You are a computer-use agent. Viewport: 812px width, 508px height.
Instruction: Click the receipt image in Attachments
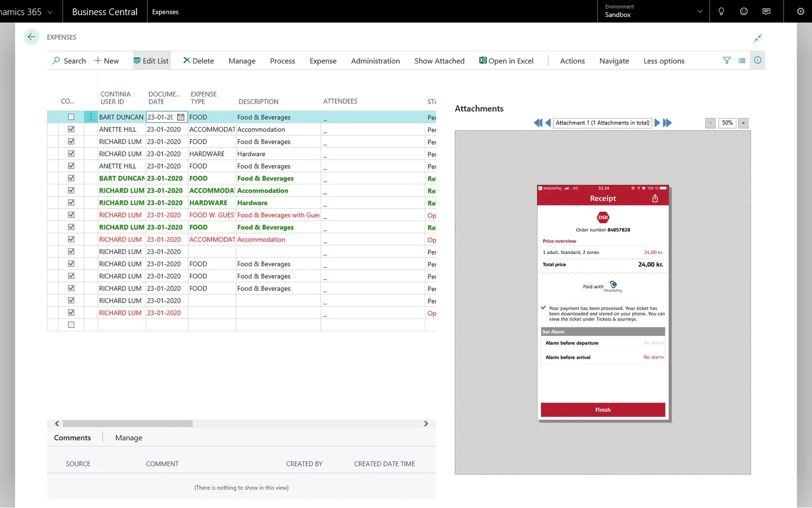(603, 303)
